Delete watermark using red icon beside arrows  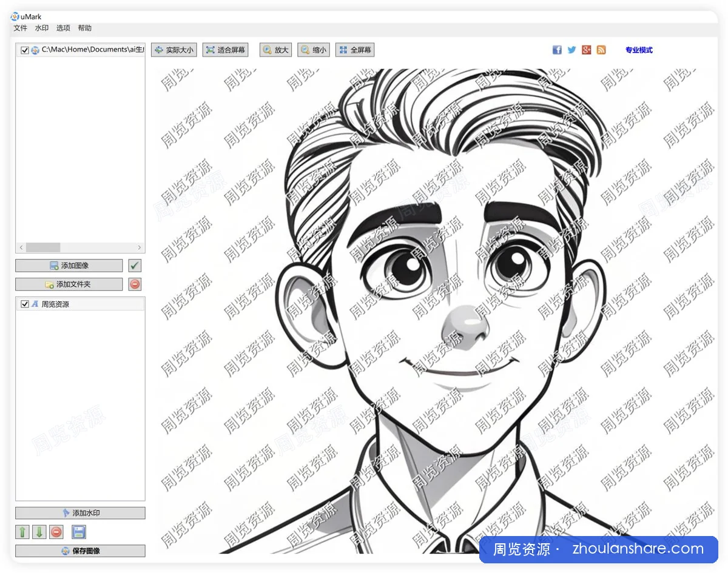(56, 532)
